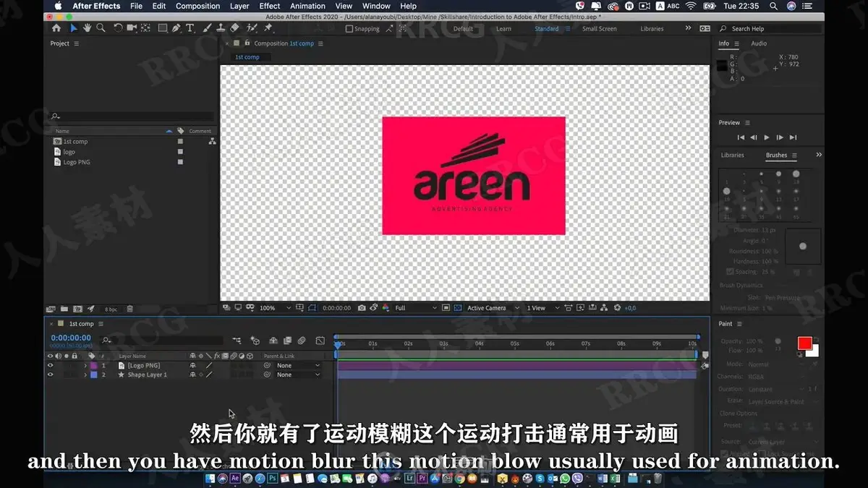Viewport: 868px width, 488px height.
Task: Open the Active Camera dropdown
Action: pyautogui.click(x=493, y=308)
